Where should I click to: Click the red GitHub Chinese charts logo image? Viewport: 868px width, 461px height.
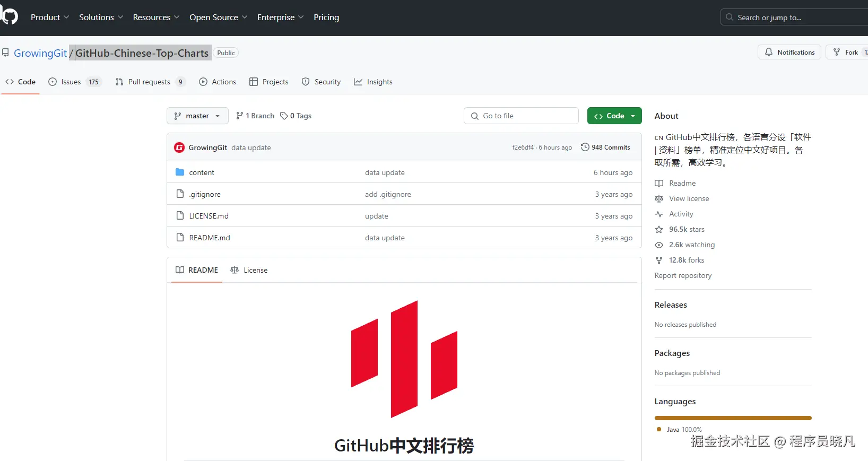[x=404, y=359]
